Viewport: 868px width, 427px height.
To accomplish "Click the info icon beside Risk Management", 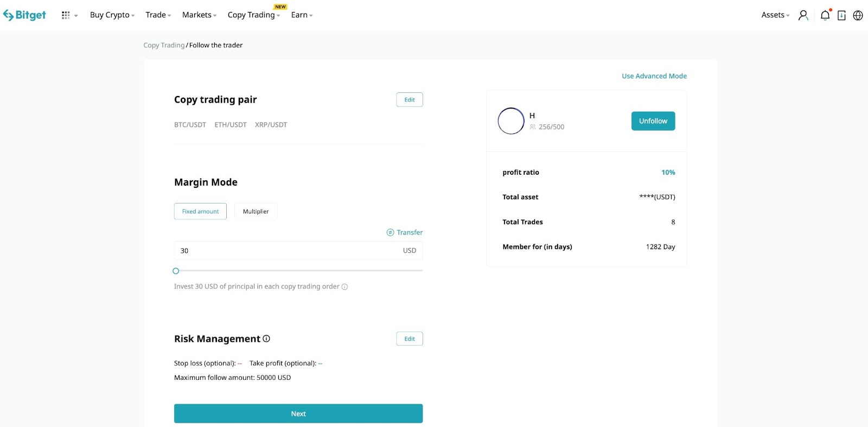I will pyautogui.click(x=266, y=339).
